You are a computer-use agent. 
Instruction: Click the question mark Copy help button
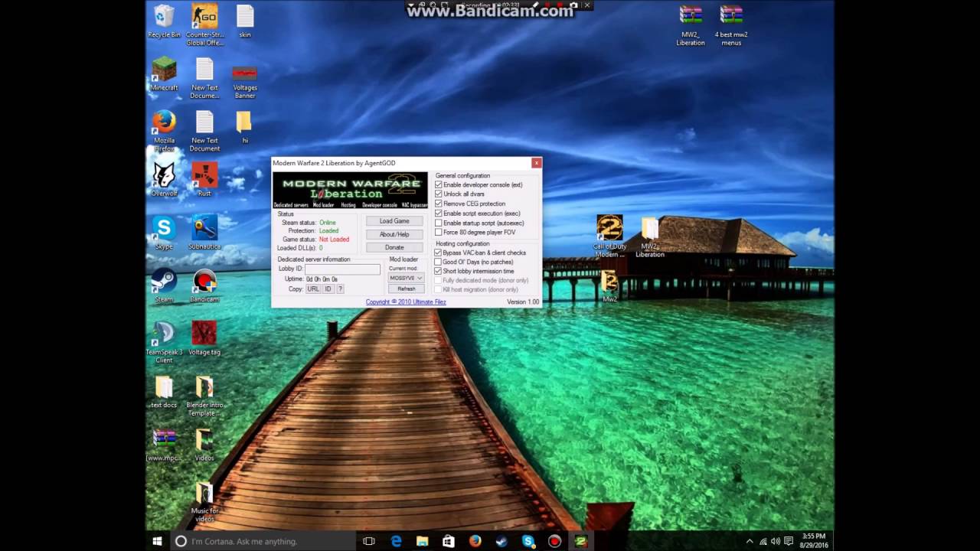[x=340, y=289]
